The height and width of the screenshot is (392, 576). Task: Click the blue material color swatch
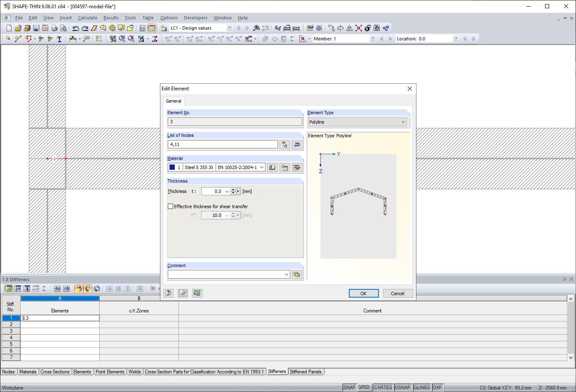pos(172,167)
